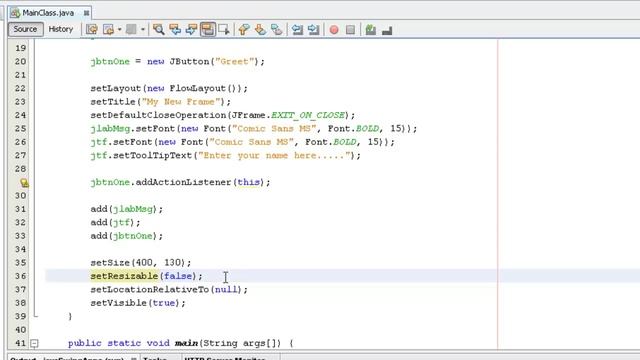This screenshot has height=360, width=640.
Task: Toggle Highlight Search button
Action: click(208, 29)
